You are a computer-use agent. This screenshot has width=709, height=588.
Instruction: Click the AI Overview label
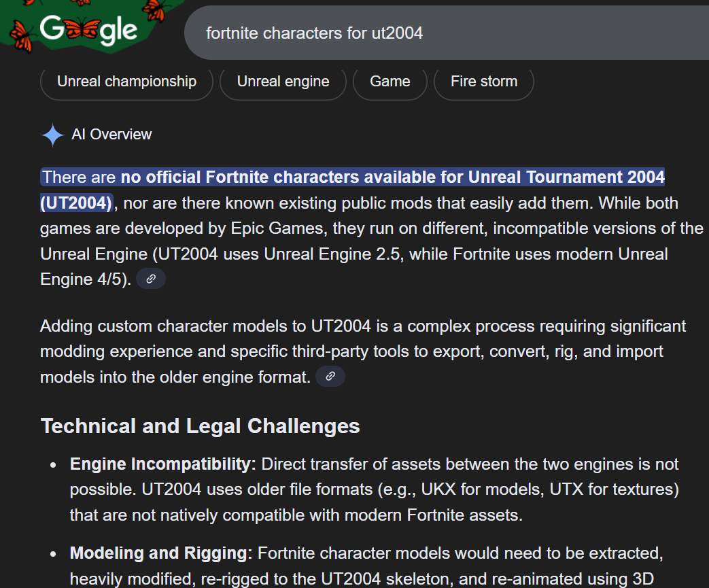[x=111, y=135]
